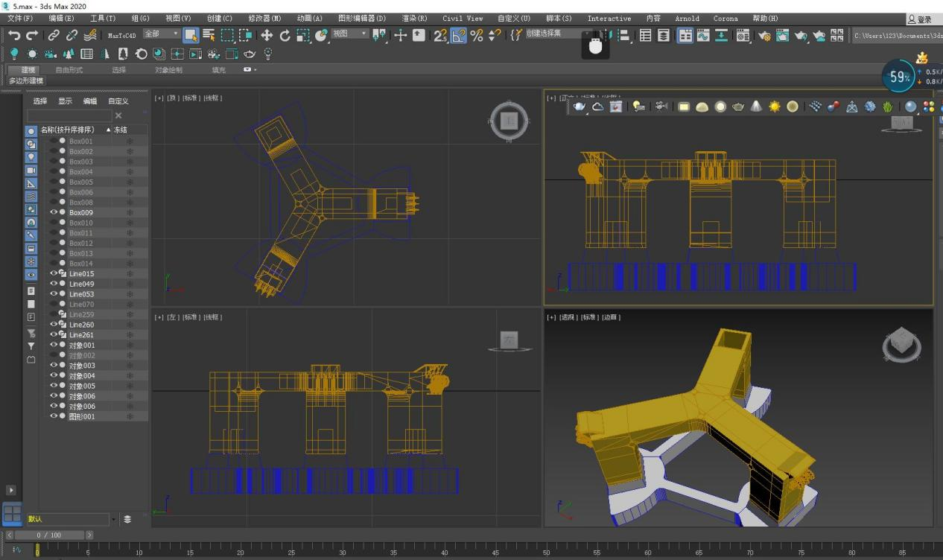Click the cone primitive icon in the floating toolbar

(756, 106)
